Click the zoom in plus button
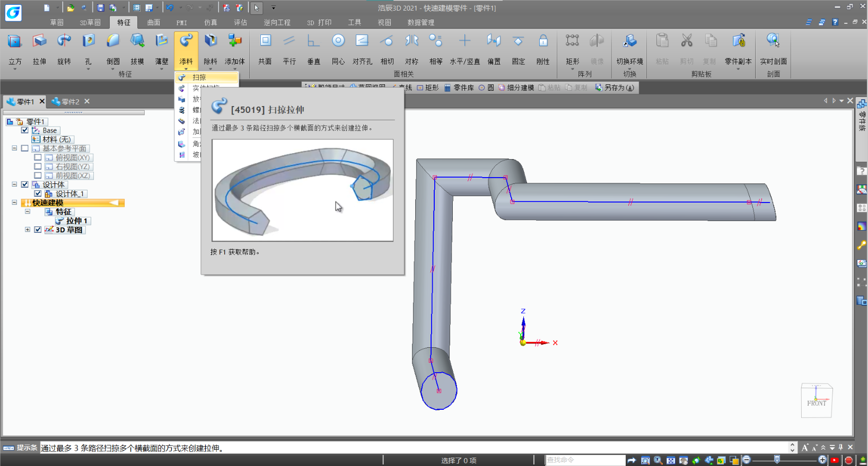 [822, 460]
